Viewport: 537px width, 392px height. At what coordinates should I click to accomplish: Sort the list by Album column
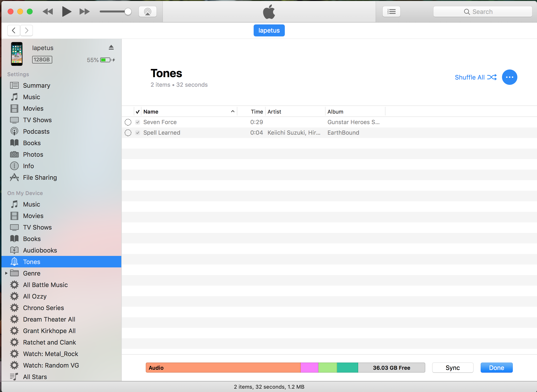[335, 112]
